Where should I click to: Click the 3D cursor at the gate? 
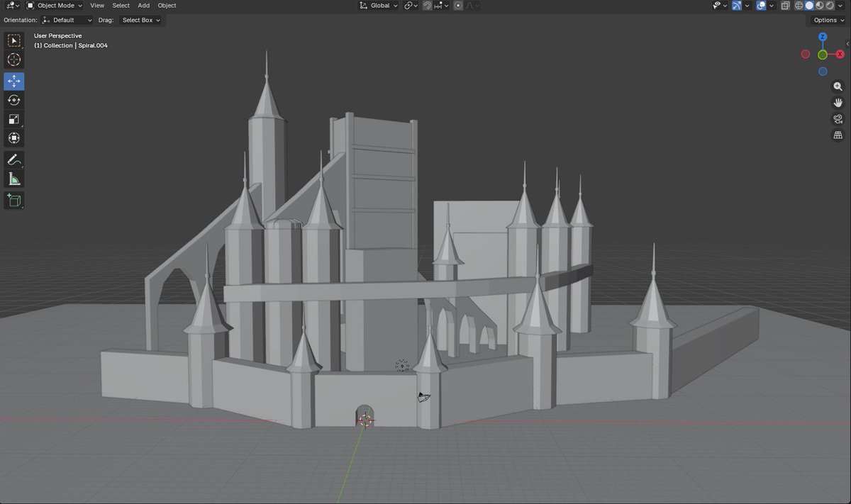pos(365,420)
